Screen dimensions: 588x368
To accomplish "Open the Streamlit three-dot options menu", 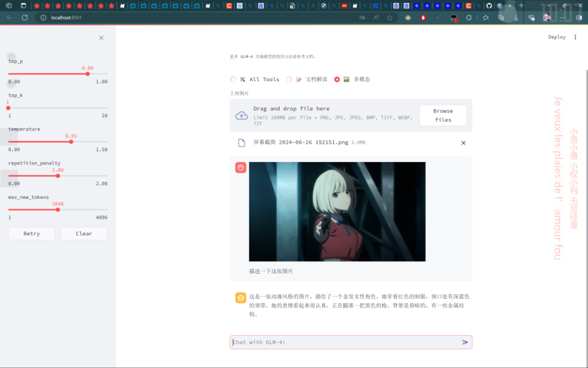I will pyautogui.click(x=575, y=36).
